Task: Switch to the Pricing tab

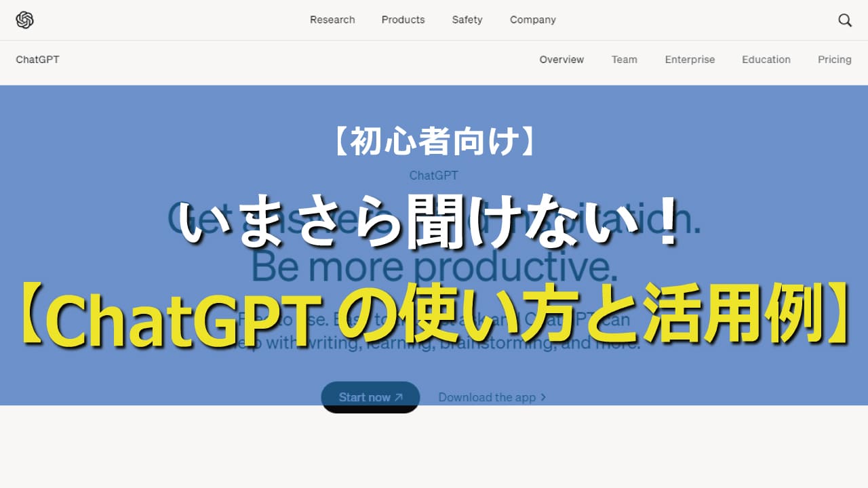Action: 835,60
